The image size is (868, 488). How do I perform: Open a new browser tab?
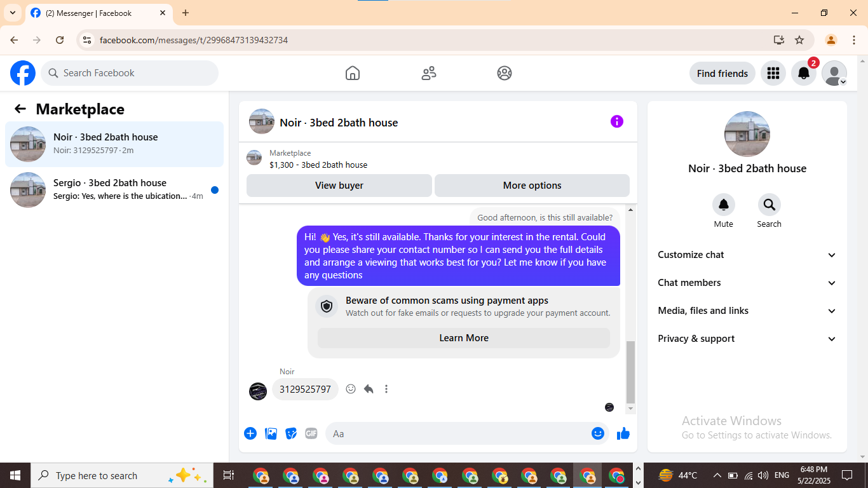186,13
